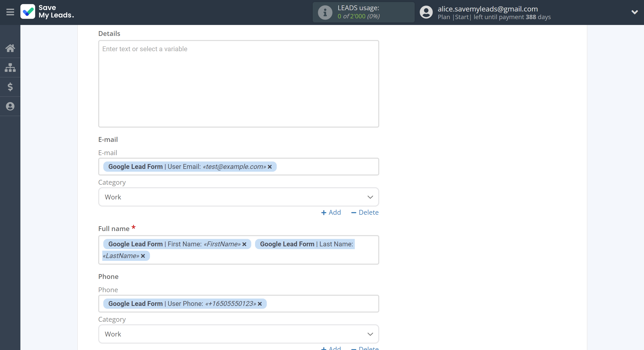
Task: Remove the First Name variable tag
Action: click(x=244, y=244)
